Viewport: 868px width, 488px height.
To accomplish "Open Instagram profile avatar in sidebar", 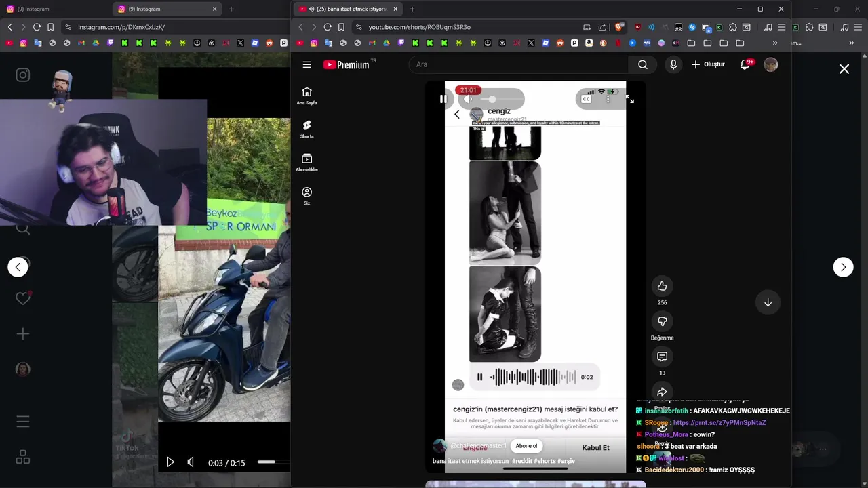I will [23, 369].
